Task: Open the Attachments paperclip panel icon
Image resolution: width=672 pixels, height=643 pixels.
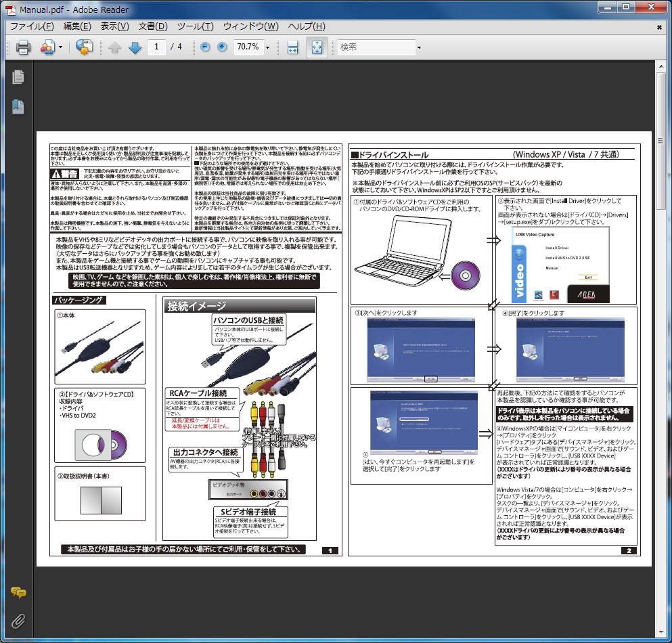Action: click(x=18, y=621)
